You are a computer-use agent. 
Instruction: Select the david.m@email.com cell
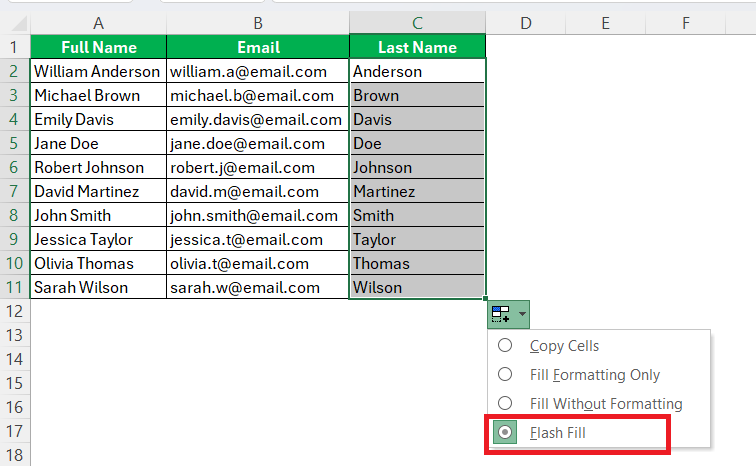[258, 191]
